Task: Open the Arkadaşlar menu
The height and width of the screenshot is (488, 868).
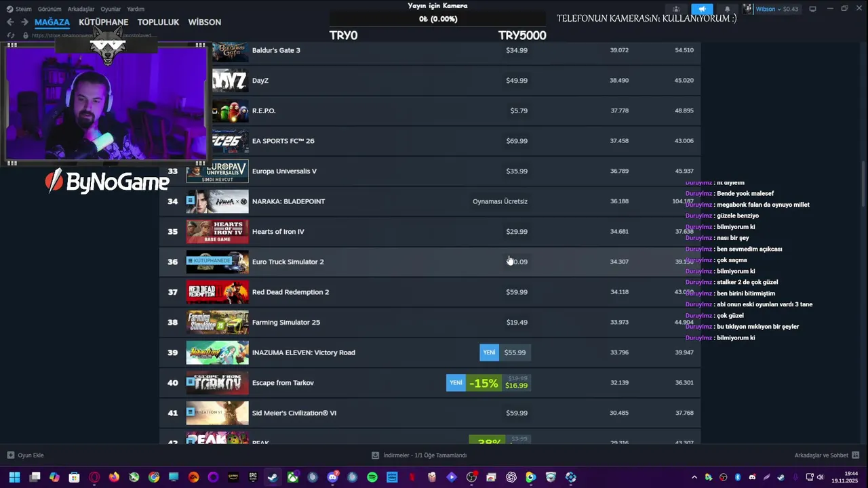Action: (81, 9)
